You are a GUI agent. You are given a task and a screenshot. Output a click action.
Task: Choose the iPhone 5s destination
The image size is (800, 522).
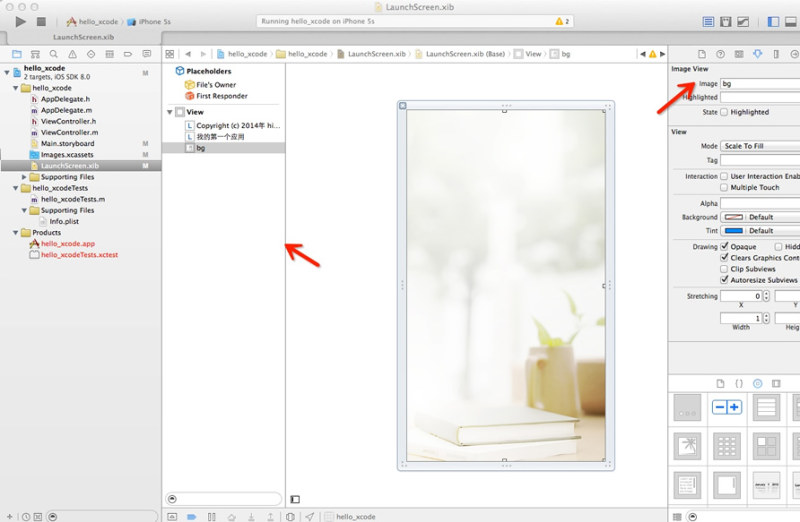[149, 21]
